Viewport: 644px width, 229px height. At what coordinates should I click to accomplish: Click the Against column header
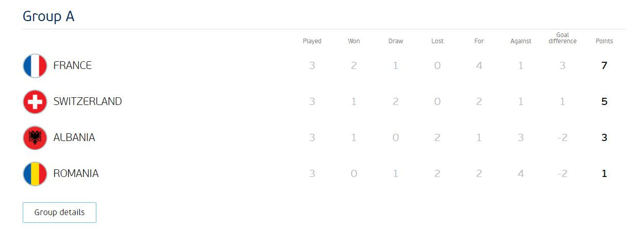tap(521, 41)
